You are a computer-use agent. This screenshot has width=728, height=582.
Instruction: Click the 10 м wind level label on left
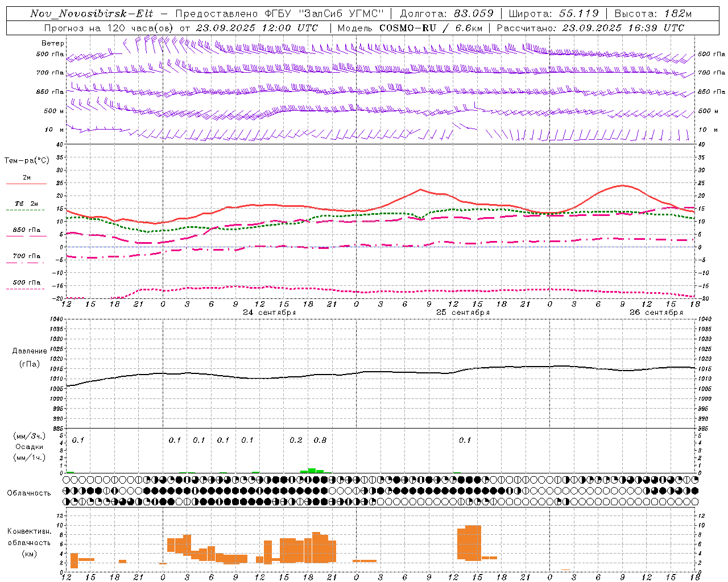(x=54, y=130)
